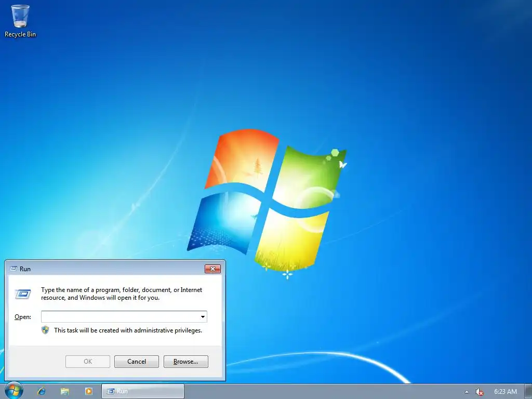Click the administrative privileges notice text

[128, 330]
